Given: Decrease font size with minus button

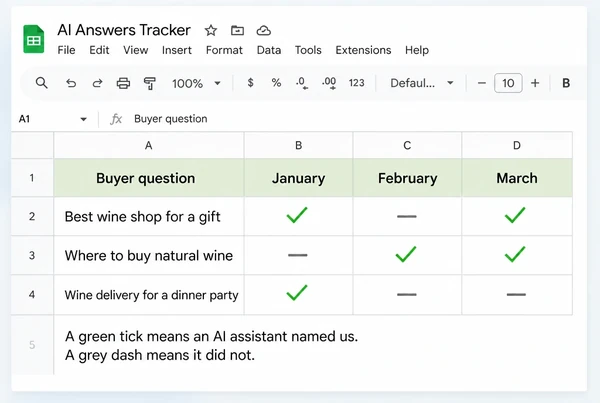Looking at the screenshot, I should pos(482,83).
